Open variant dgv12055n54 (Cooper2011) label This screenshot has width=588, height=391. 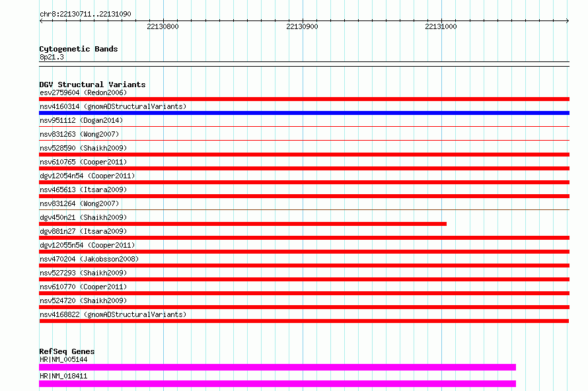(x=87, y=245)
